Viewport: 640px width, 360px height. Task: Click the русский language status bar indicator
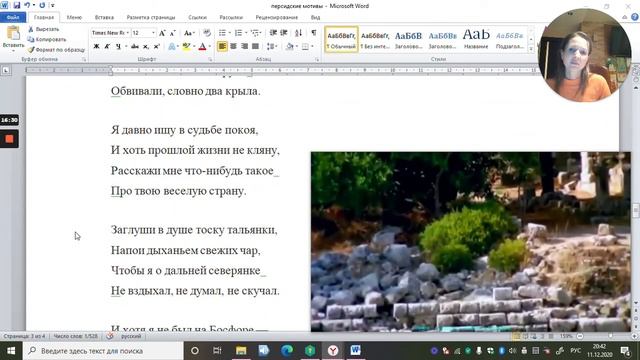point(131,336)
